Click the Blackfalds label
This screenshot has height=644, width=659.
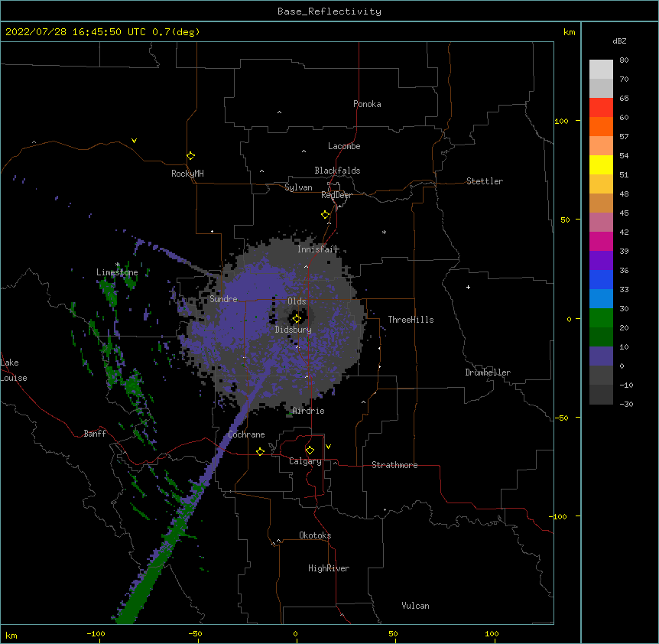337,171
